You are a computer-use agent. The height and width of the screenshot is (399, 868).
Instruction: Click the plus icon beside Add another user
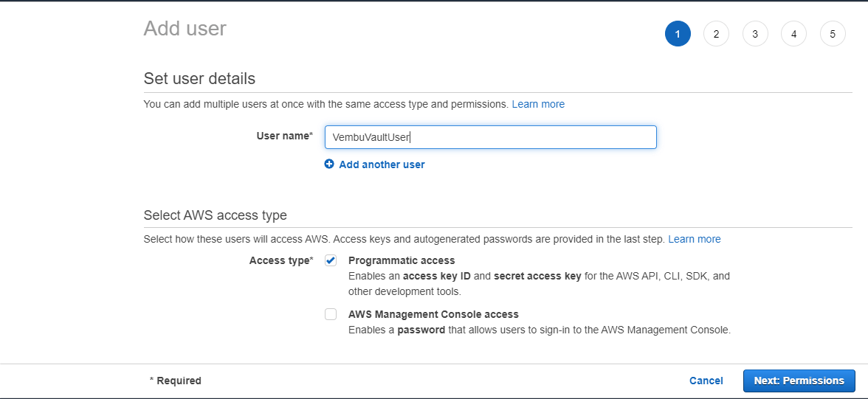[x=329, y=164]
